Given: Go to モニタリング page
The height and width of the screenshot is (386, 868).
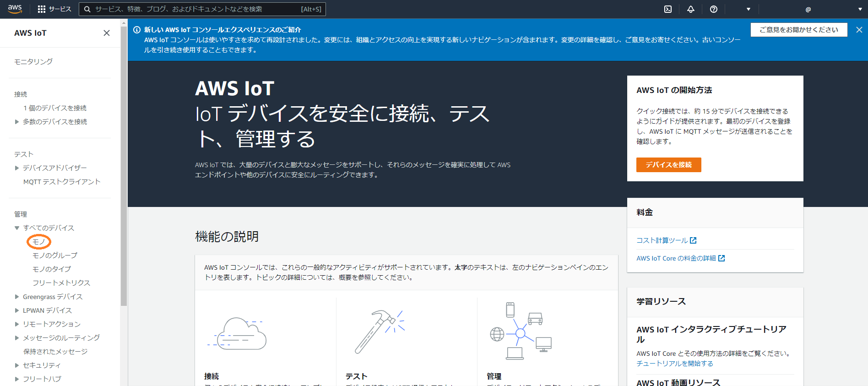Looking at the screenshot, I should coord(33,61).
